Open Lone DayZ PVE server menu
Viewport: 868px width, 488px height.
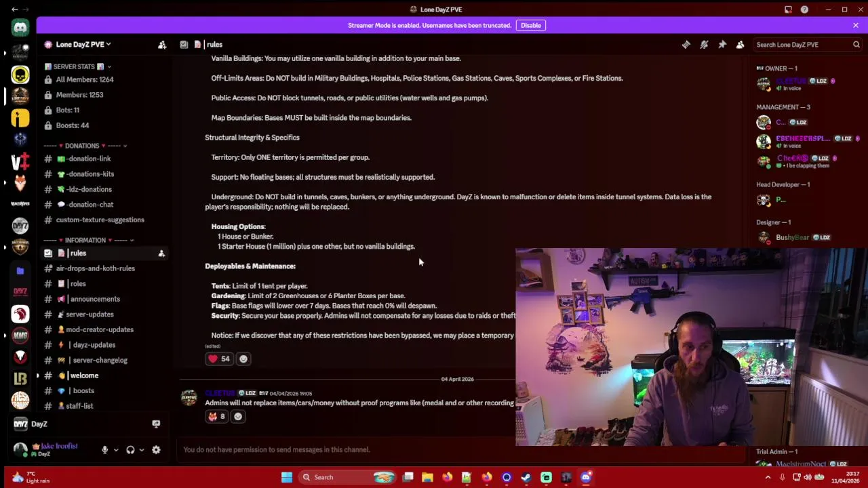pos(83,45)
